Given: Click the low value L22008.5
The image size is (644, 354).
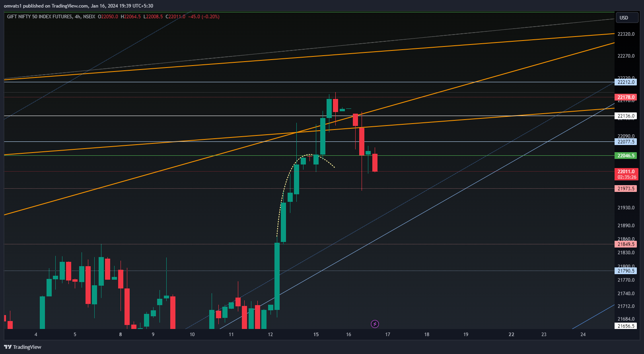Looking at the screenshot, I should (153, 17).
